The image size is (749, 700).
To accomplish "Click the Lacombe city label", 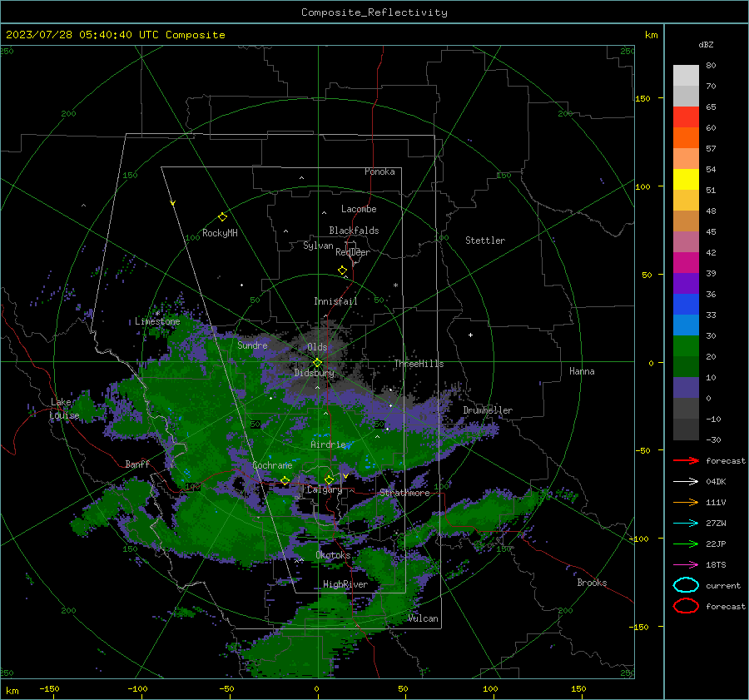I will pyautogui.click(x=359, y=209).
